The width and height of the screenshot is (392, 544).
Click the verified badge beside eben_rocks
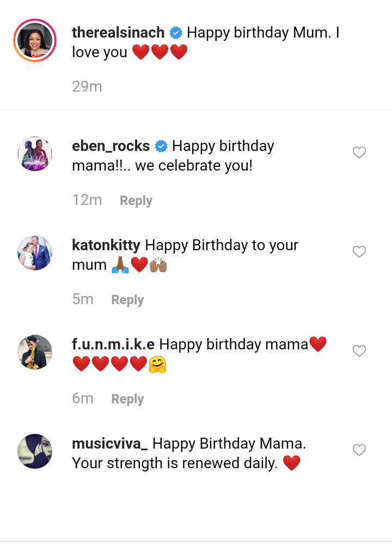pyautogui.click(x=161, y=147)
